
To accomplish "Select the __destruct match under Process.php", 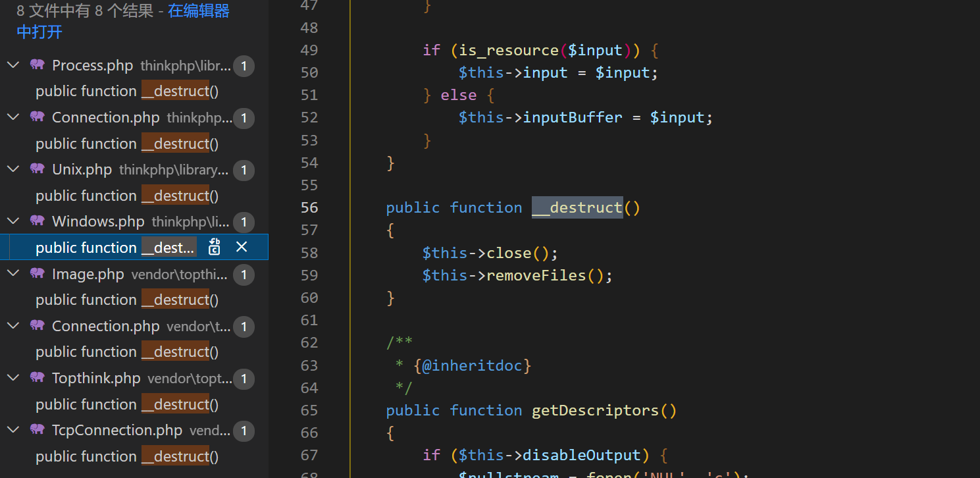I will click(x=126, y=91).
